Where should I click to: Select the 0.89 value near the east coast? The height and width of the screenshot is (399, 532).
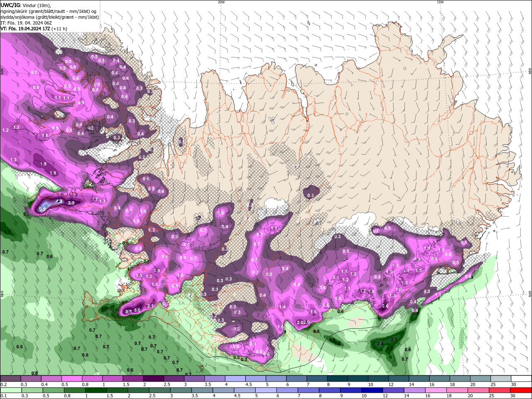469,277
